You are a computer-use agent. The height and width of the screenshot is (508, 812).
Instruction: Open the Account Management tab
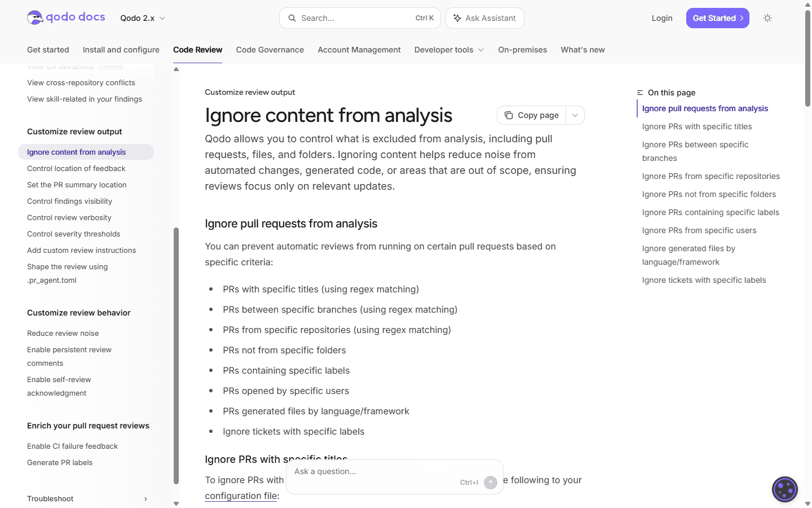[359, 50]
